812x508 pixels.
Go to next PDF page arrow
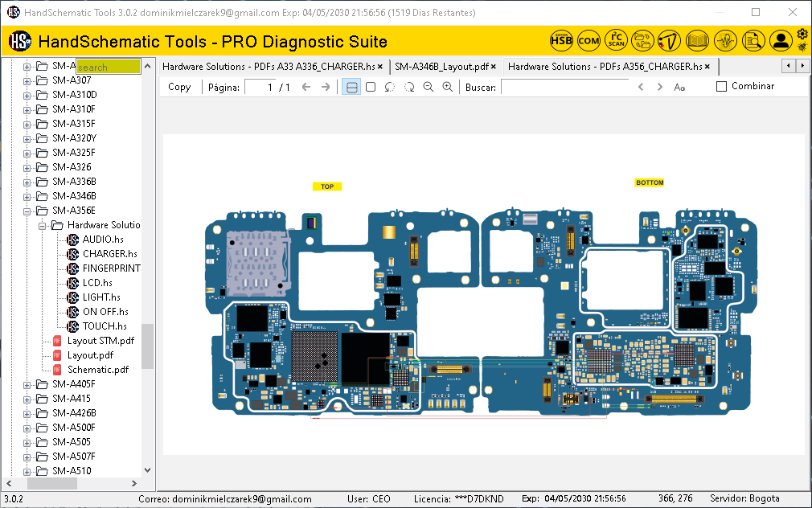pyautogui.click(x=326, y=87)
